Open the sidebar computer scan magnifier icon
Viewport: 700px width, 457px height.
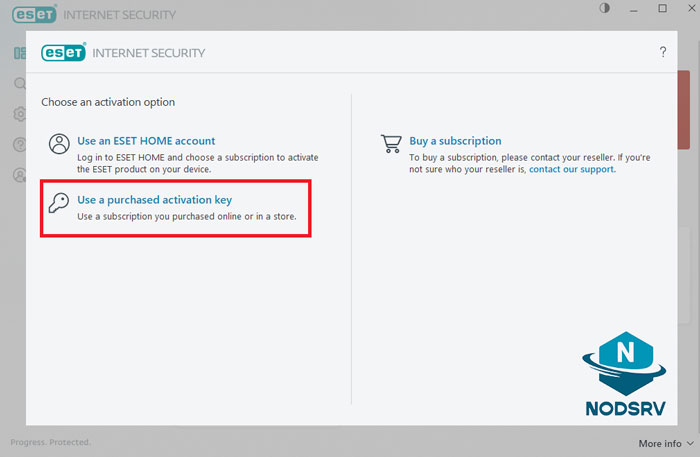pos(19,84)
